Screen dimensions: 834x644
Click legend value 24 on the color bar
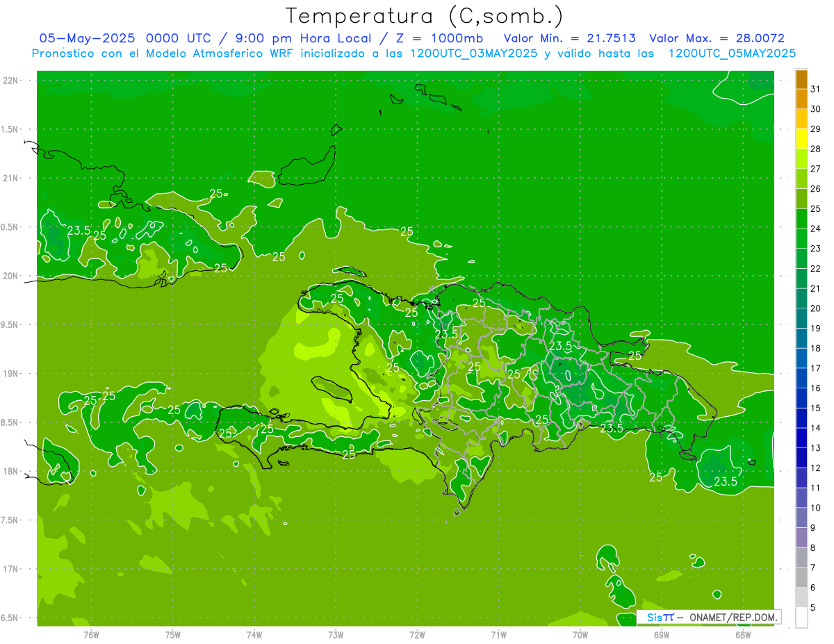[x=816, y=229]
